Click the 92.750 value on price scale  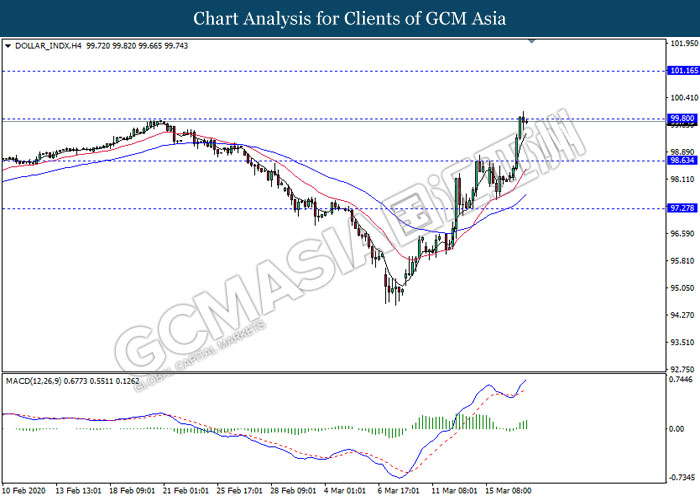click(683, 369)
